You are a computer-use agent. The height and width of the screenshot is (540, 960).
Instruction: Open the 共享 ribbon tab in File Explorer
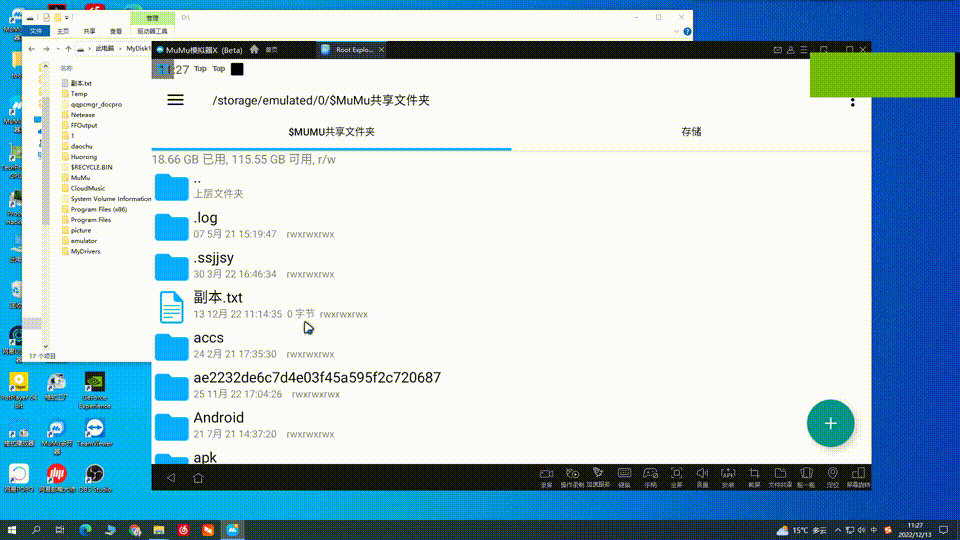click(x=89, y=31)
